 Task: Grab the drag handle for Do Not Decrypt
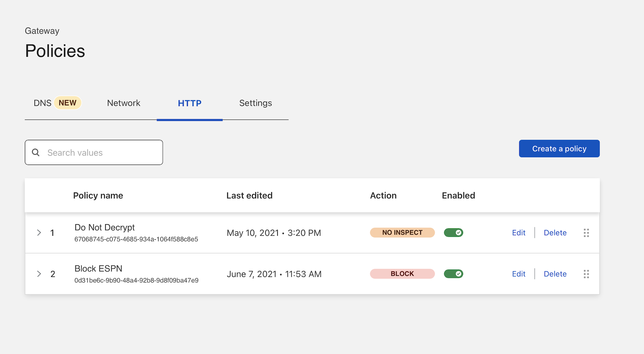586,233
